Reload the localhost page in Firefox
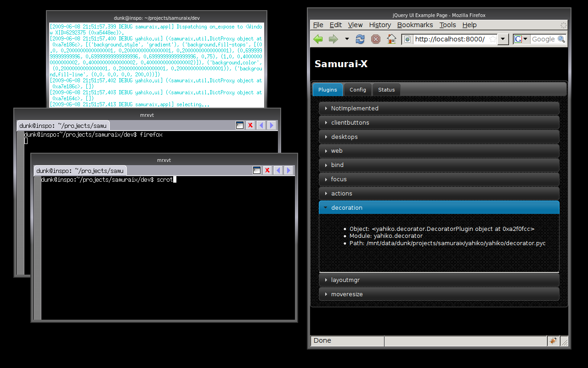This screenshot has width=588, height=368. tap(360, 39)
